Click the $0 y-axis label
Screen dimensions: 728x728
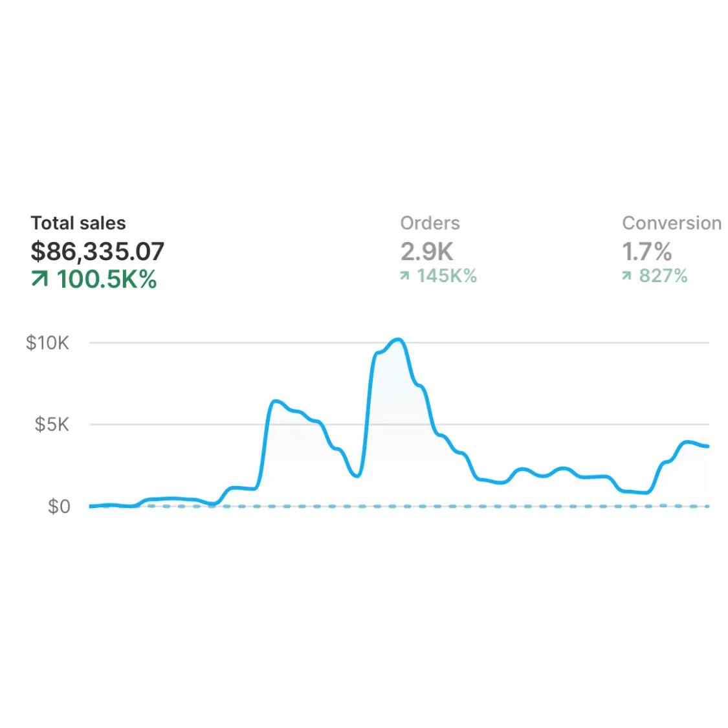pos(59,506)
